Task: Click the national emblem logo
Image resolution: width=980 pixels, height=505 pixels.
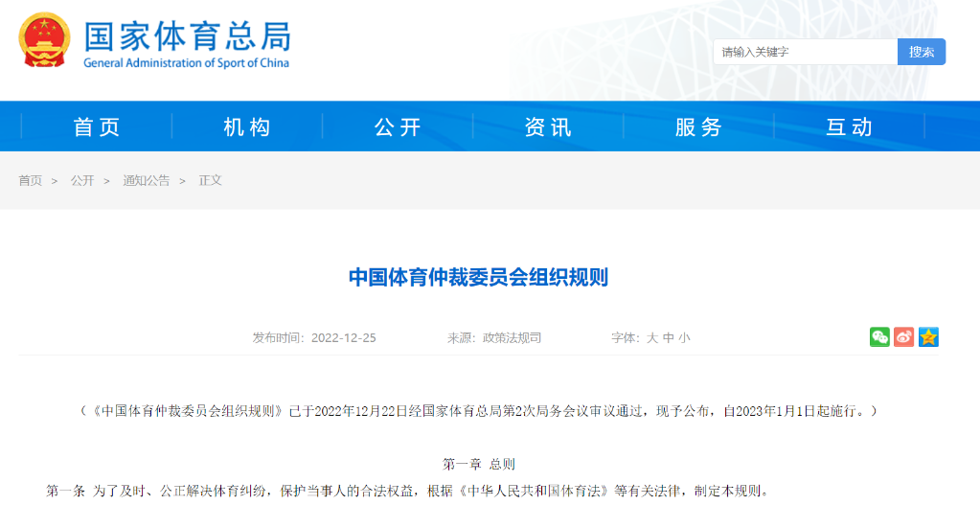Action: [43, 40]
